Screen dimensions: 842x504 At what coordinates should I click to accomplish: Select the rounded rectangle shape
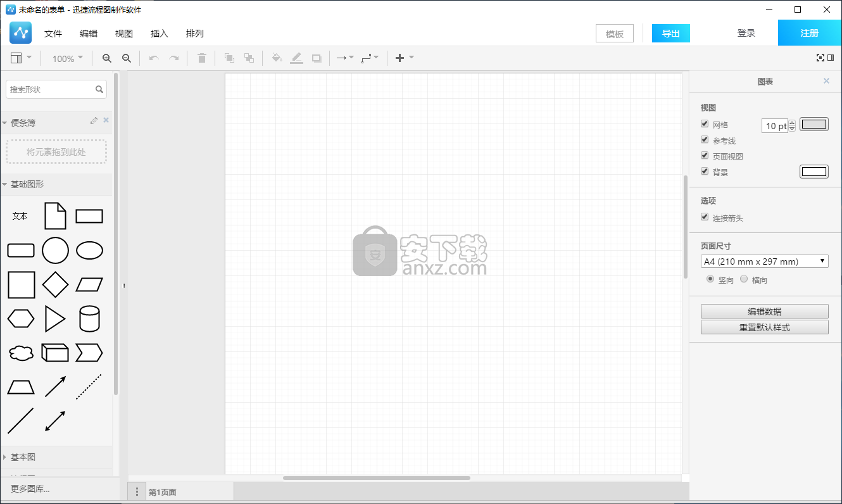click(21, 251)
